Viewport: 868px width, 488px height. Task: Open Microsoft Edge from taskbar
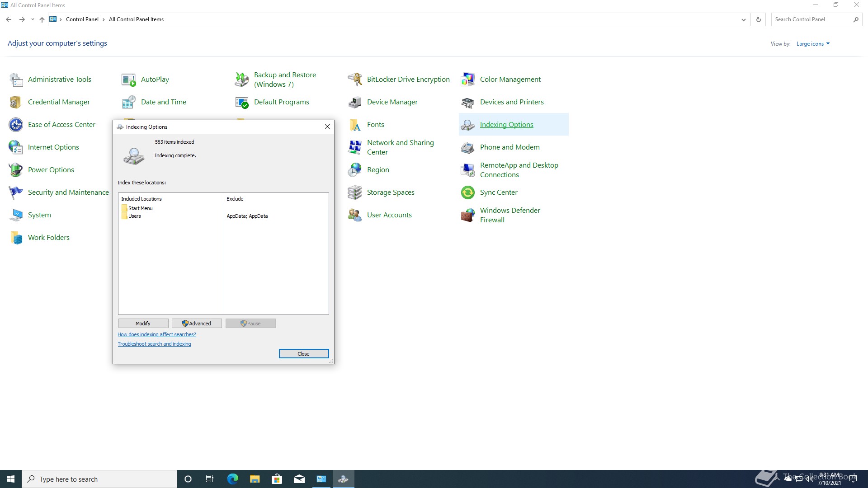tap(232, 479)
